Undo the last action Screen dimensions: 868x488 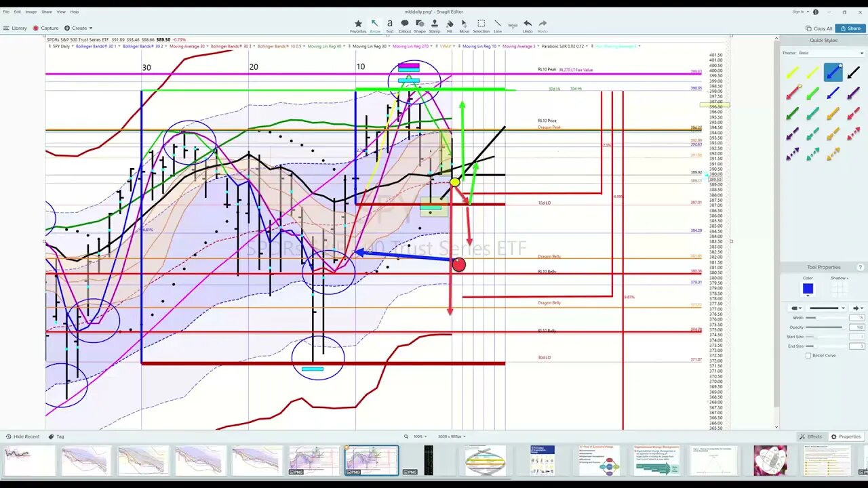point(528,26)
